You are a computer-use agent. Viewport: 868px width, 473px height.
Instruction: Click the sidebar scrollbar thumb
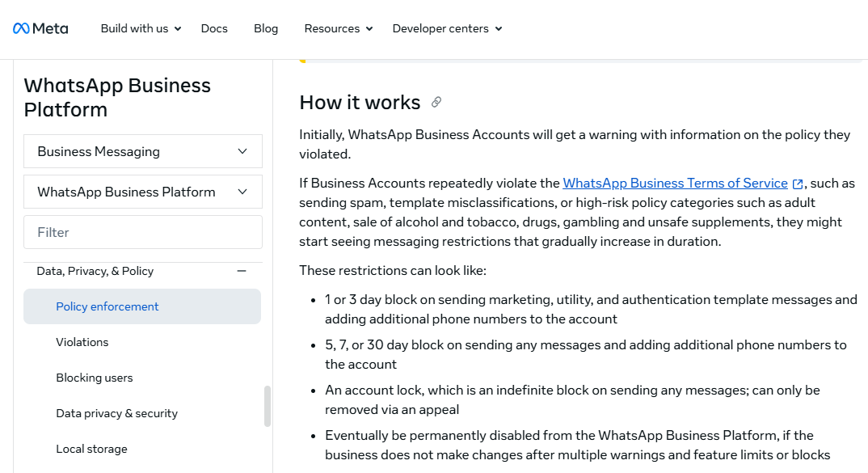(x=268, y=406)
